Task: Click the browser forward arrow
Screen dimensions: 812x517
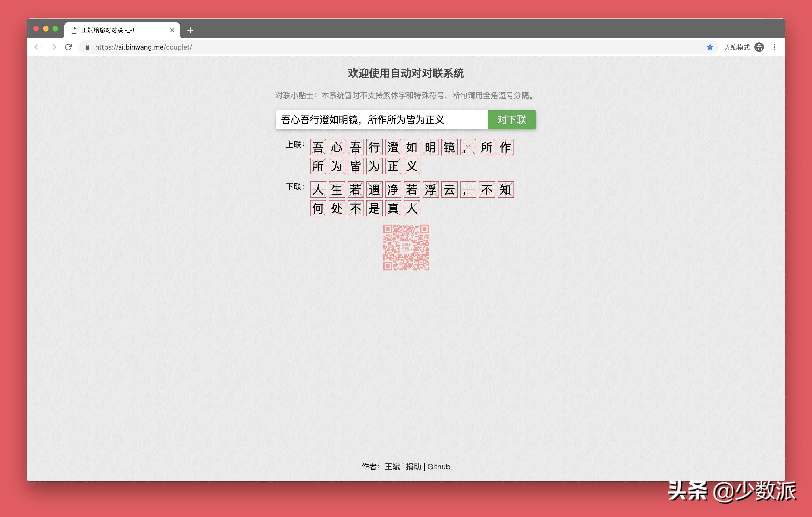Action: coord(53,47)
